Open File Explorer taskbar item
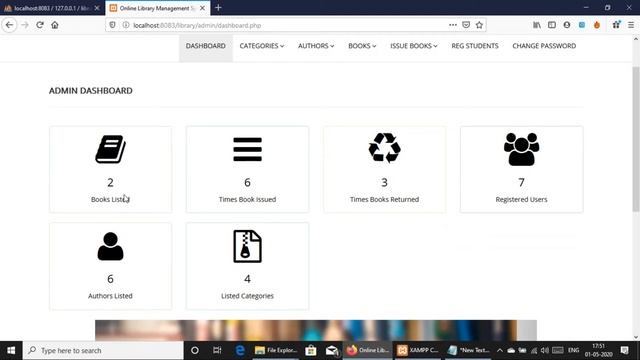 click(276, 350)
